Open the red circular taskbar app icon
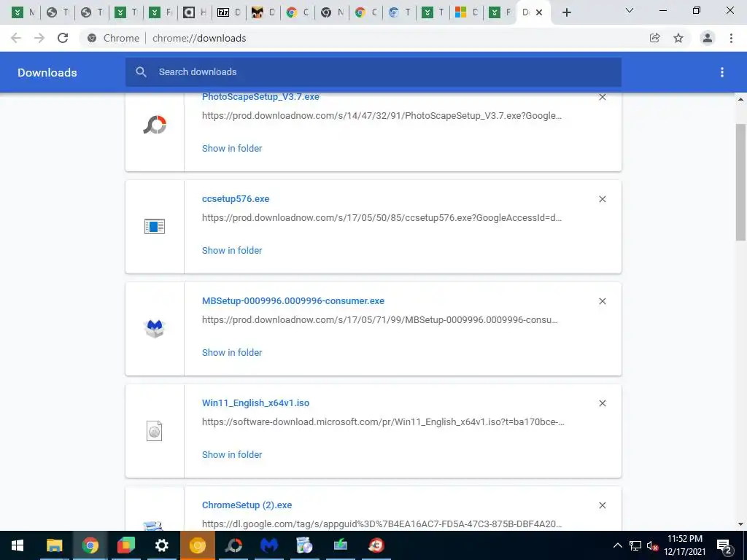The height and width of the screenshot is (560, 747). tap(376, 545)
